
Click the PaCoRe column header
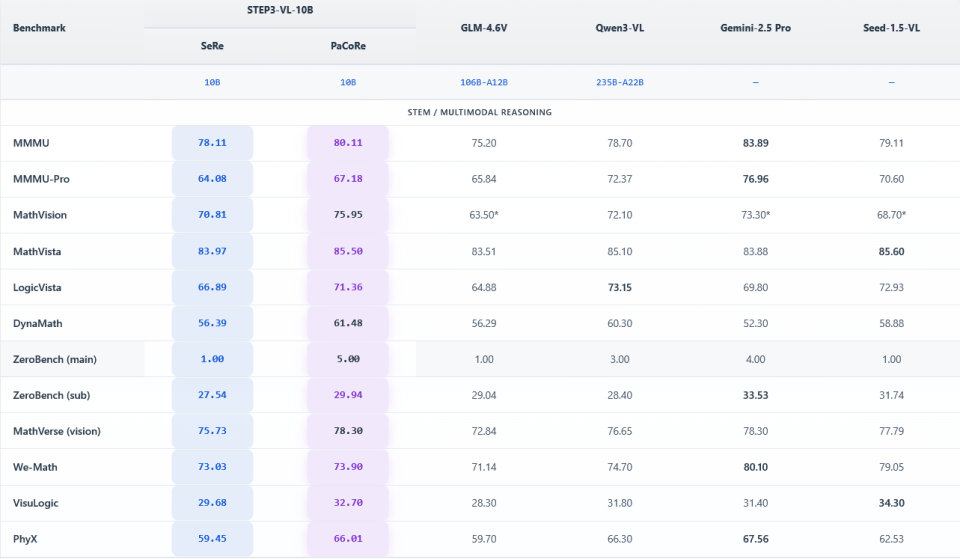[348, 46]
